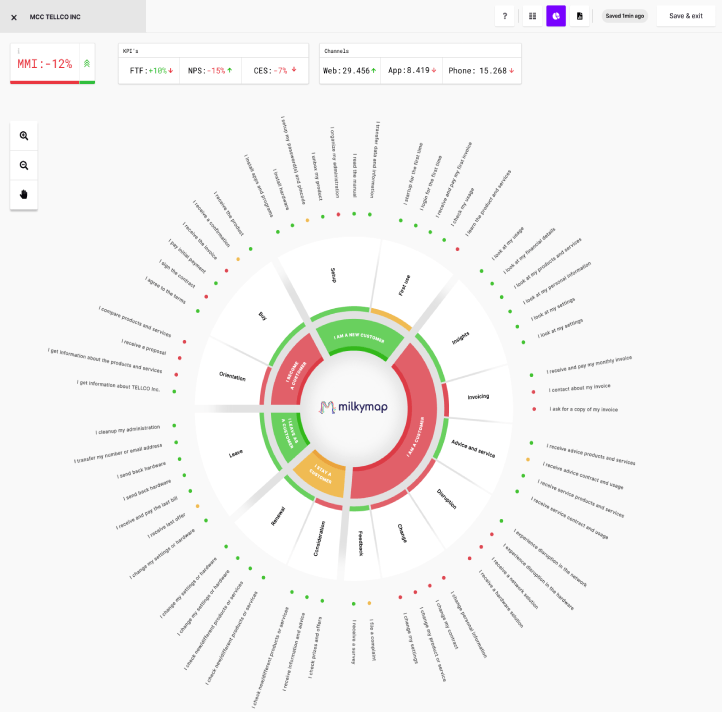Open the Insights phase segment
This screenshot has height=712, width=722.
[460, 338]
